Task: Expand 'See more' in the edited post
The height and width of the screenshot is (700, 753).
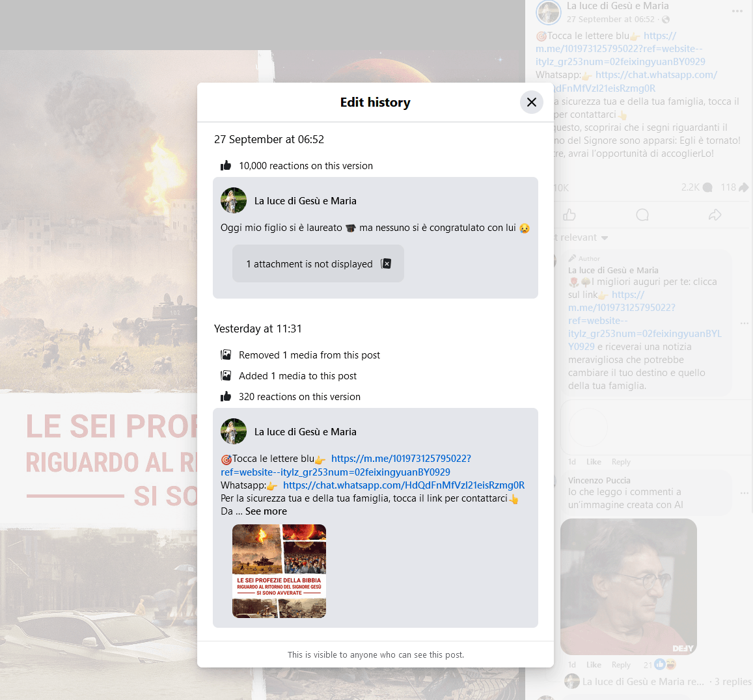Action: click(266, 511)
